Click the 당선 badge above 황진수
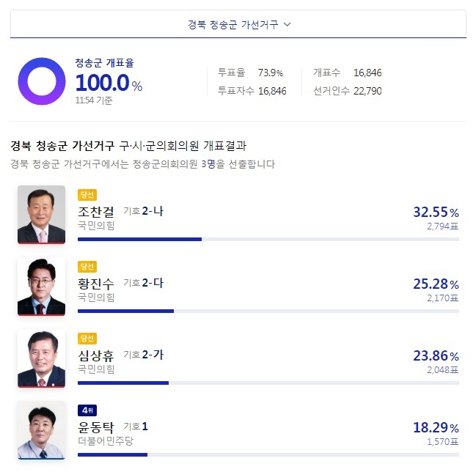 coord(87,267)
